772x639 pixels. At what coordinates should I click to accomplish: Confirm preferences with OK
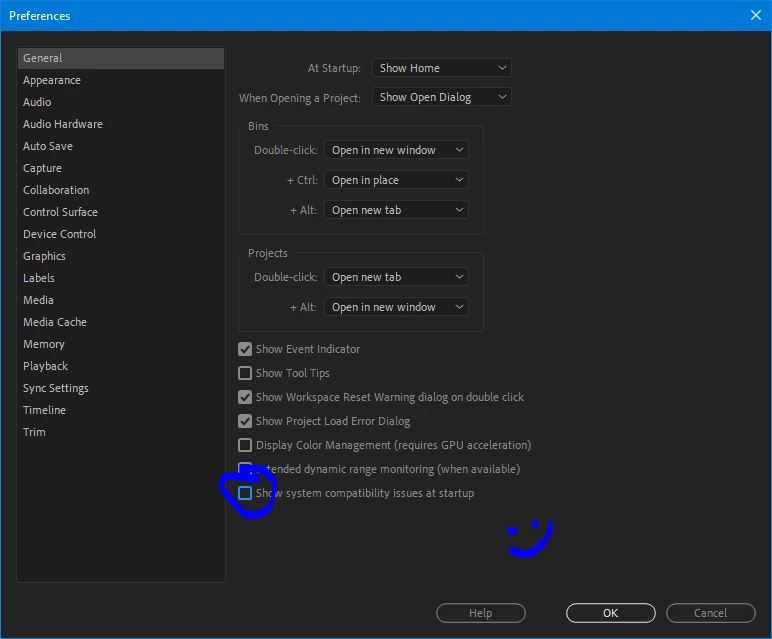[611, 613]
